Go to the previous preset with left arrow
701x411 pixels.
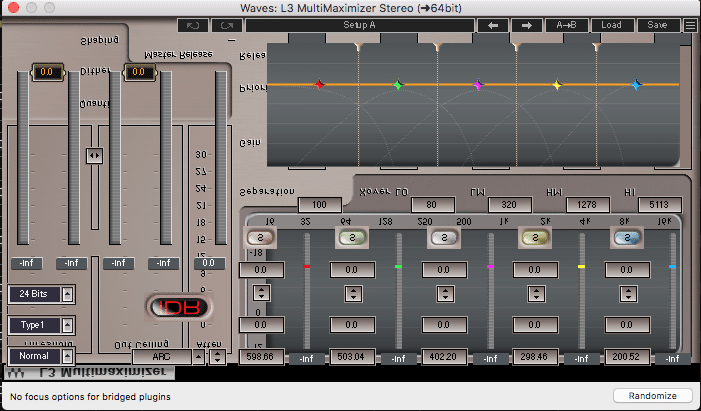493,25
